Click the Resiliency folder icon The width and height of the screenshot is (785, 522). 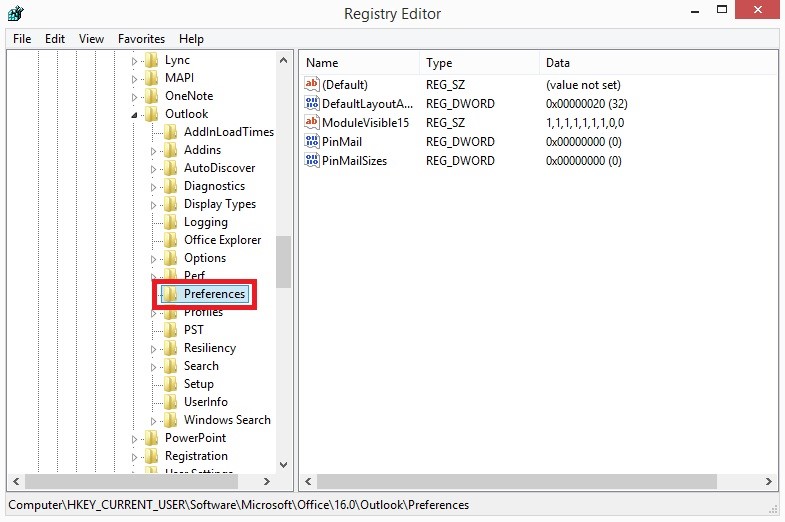pos(171,348)
